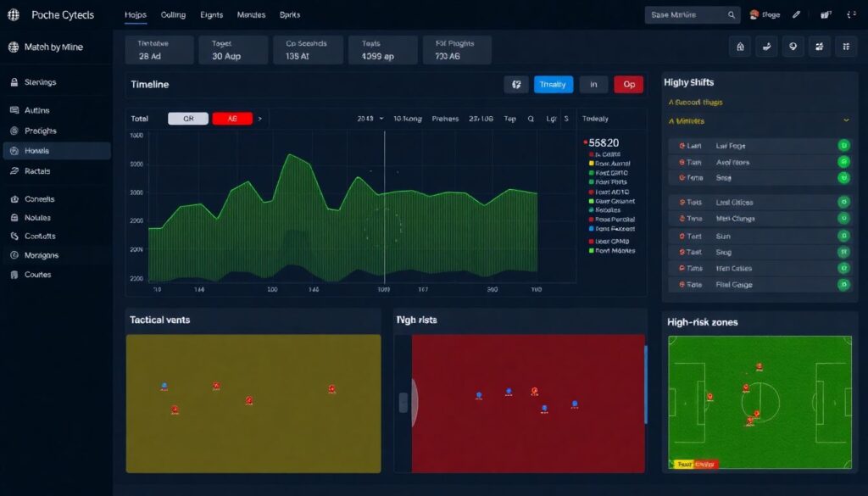Image resolution: width=868 pixels, height=496 pixels.
Task: Click the arrow next to the red AB pill
Action: click(260, 119)
